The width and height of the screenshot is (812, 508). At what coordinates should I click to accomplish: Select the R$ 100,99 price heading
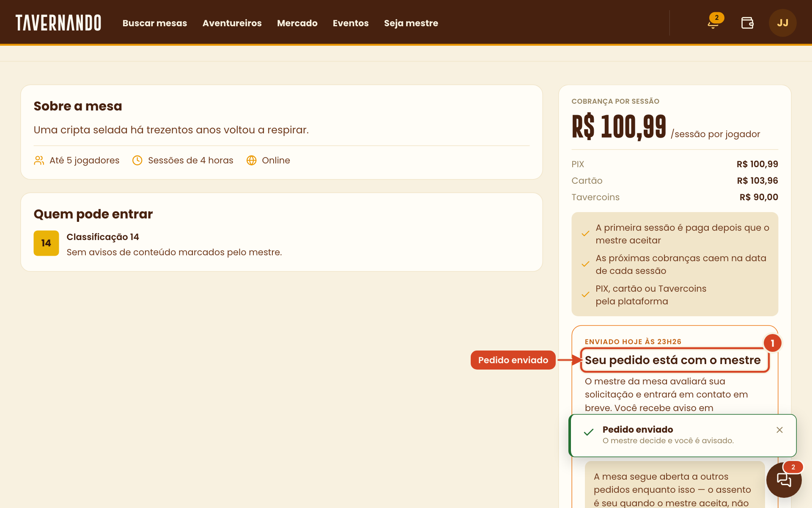619,127
